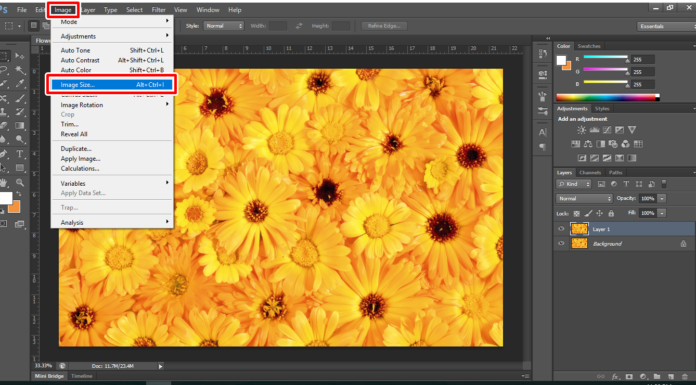Add a Curves adjustment
Image resolution: width=696 pixels, height=385 pixels.
[x=607, y=130]
